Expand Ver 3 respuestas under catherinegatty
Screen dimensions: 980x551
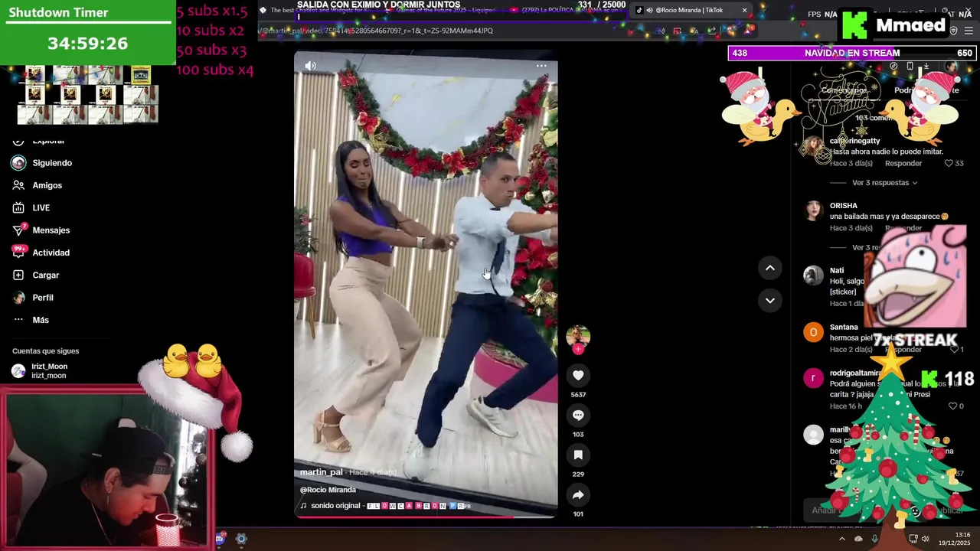coord(884,183)
